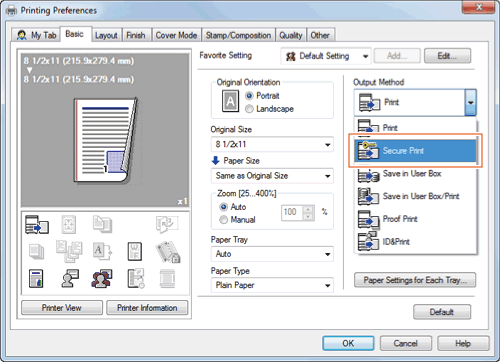The height and width of the screenshot is (362, 500).
Task: Open the Favorite Setting dropdown
Action: click(x=326, y=56)
